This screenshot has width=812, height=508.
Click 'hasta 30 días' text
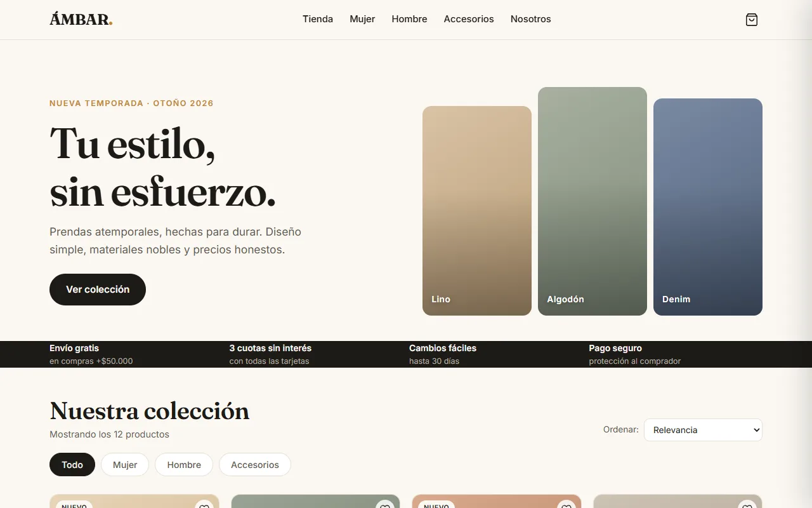click(435, 361)
